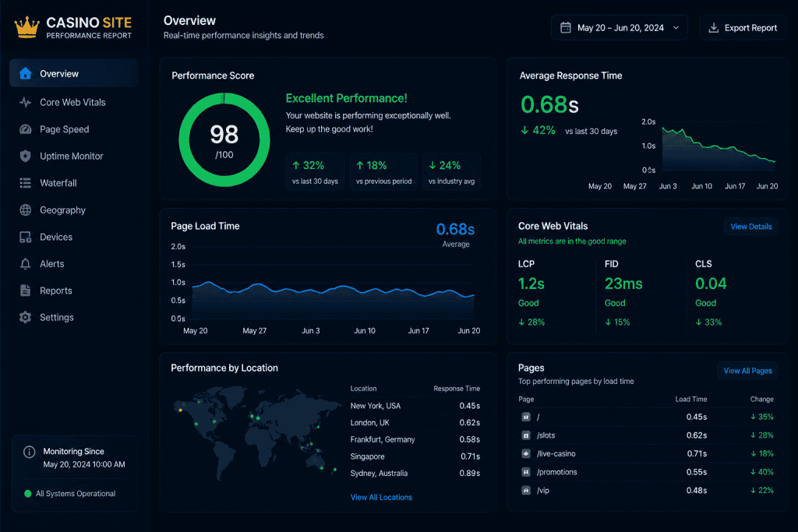The image size is (798, 532).
Task: Click the page icon beside /promotions
Action: 526,472
